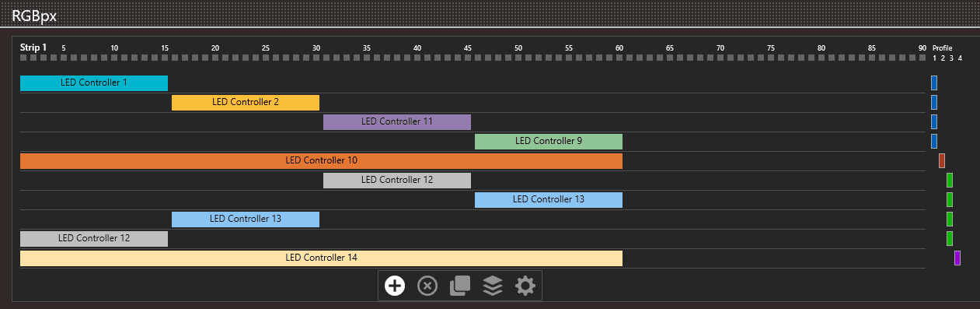This screenshot has width=980, height=309.
Task: Select the green LED Controller 9 bar
Action: click(x=549, y=141)
